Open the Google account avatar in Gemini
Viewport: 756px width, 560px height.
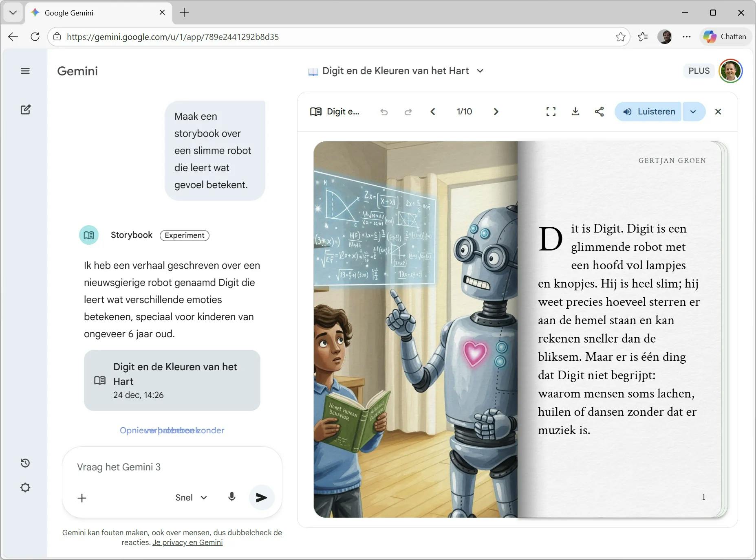[730, 71]
